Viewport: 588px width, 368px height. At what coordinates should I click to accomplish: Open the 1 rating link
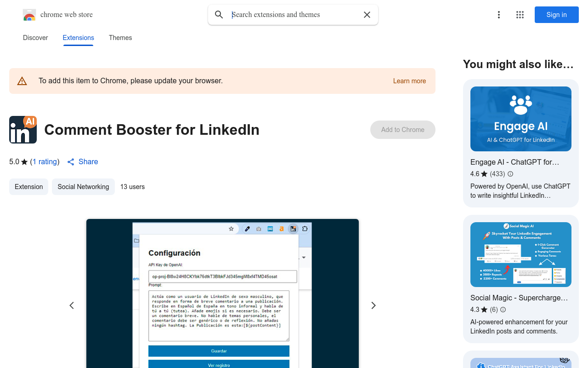(x=45, y=161)
